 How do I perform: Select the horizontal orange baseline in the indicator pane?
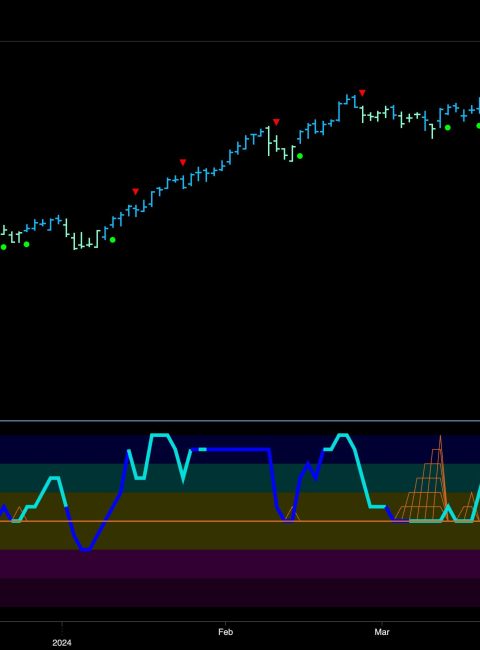click(240, 521)
